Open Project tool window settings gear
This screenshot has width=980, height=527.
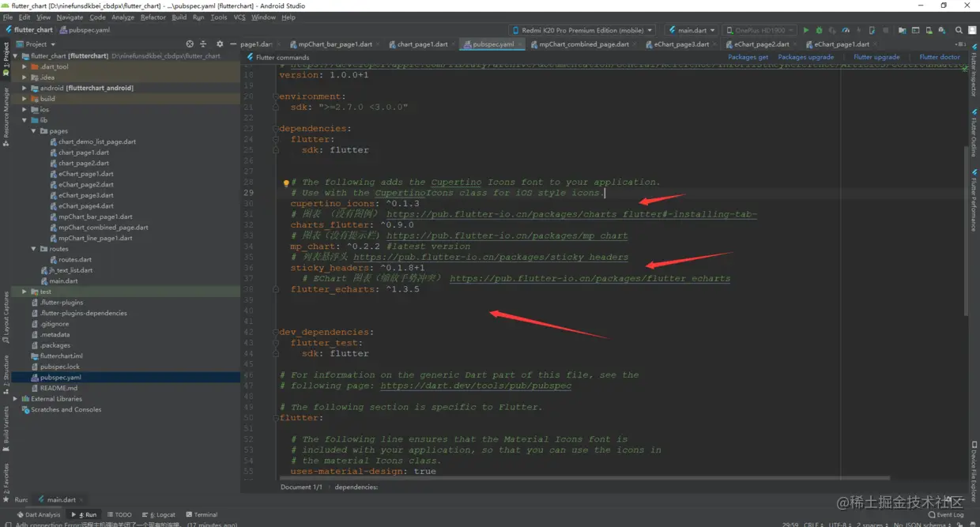tap(220, 44)
